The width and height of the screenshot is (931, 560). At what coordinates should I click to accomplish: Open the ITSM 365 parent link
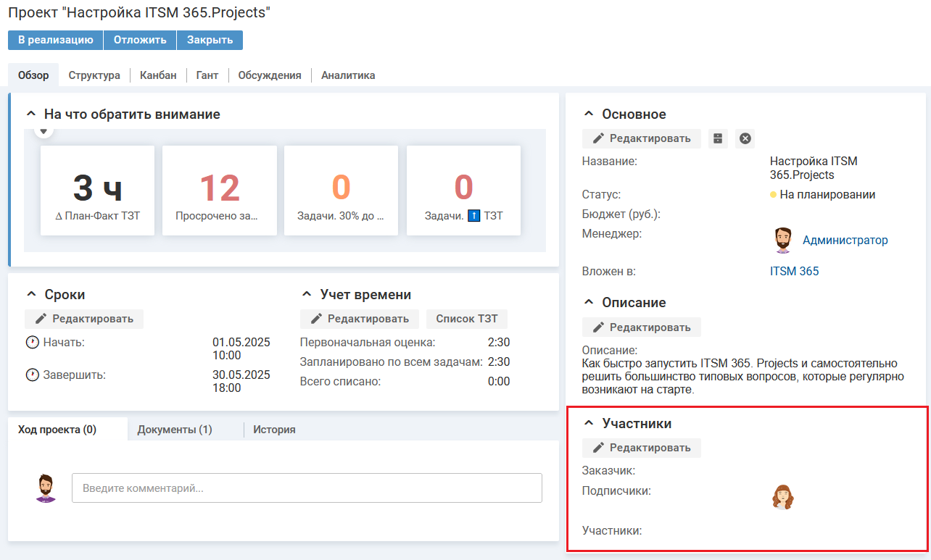pos(794,272)
